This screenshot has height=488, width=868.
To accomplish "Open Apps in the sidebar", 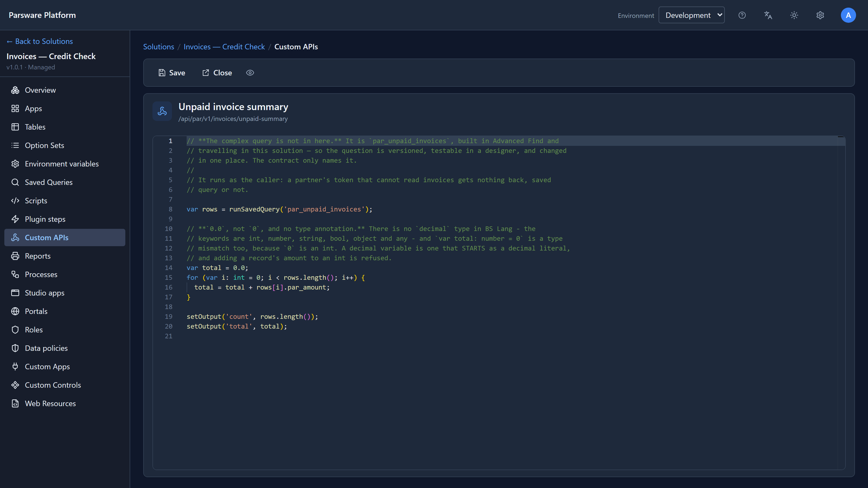I will [x=65, y=108].
